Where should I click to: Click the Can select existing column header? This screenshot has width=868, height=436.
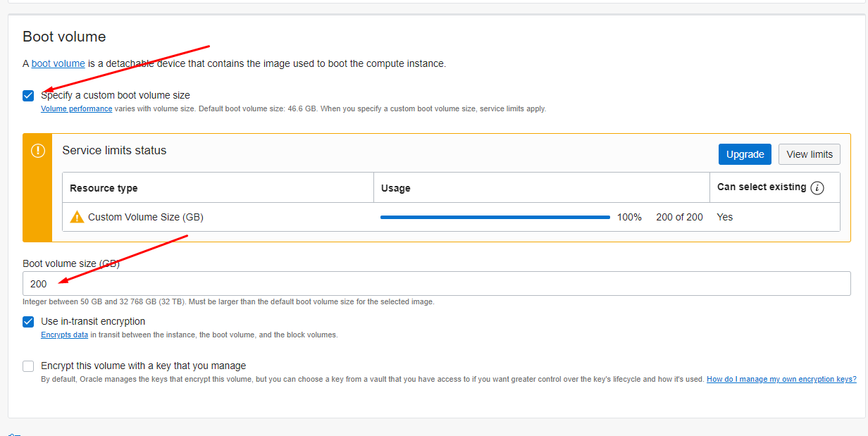pyautogui.click(x=761, y=187)
